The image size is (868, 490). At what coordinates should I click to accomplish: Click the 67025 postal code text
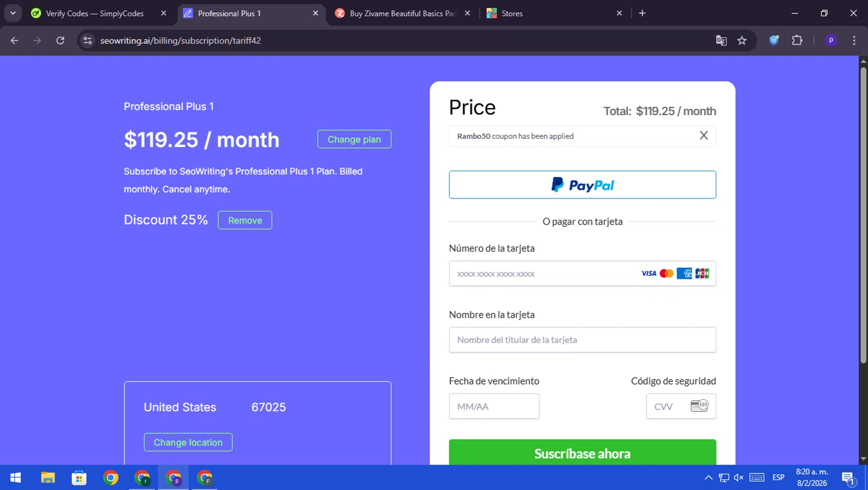click(269, 407)
